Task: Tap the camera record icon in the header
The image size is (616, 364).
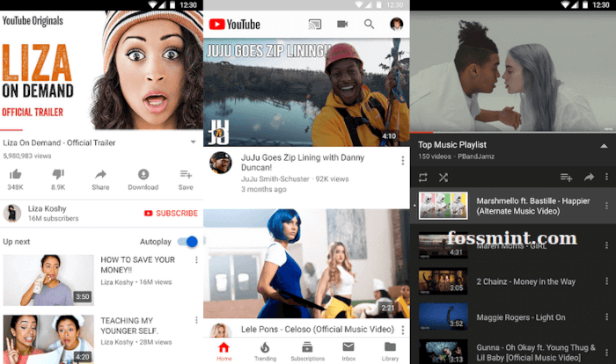Action: [x=342, y=25]
